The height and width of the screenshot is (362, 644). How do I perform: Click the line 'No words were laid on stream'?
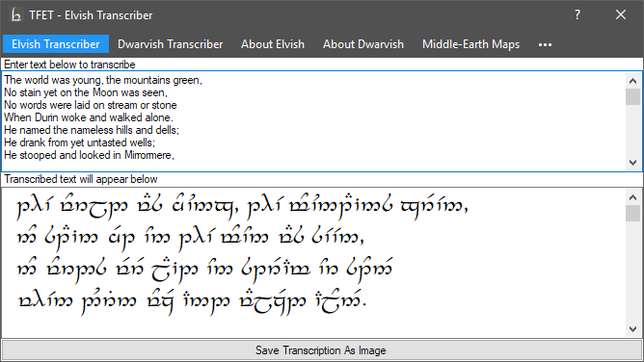pyautogui.click(x=91, y=105)
